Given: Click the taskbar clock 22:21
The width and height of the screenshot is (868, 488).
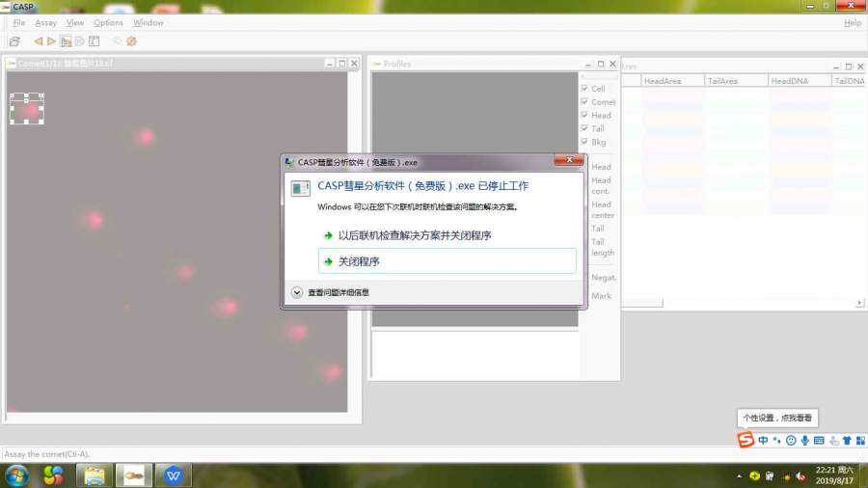Looking at the screenshot, I should (x=833, y=475).
